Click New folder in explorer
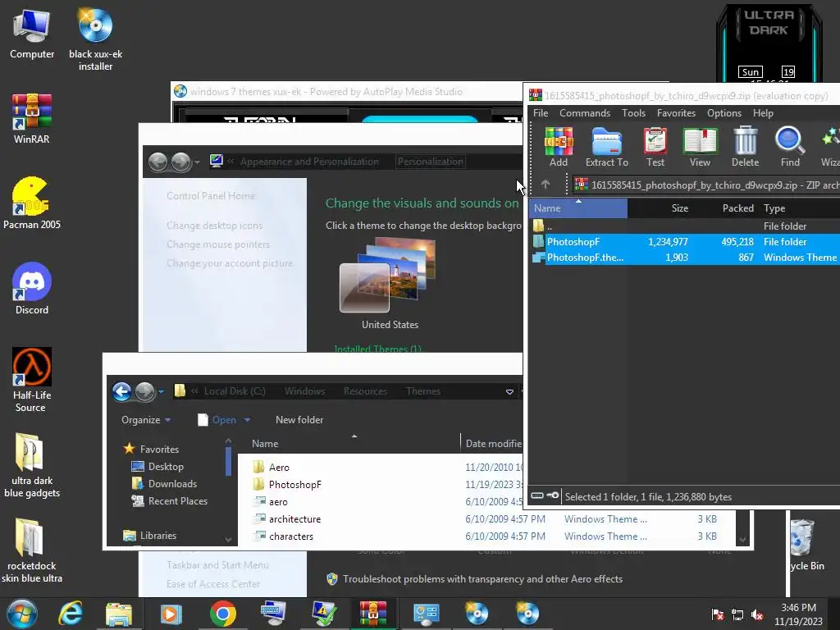 pyautogui.click(x=299, y=420)
